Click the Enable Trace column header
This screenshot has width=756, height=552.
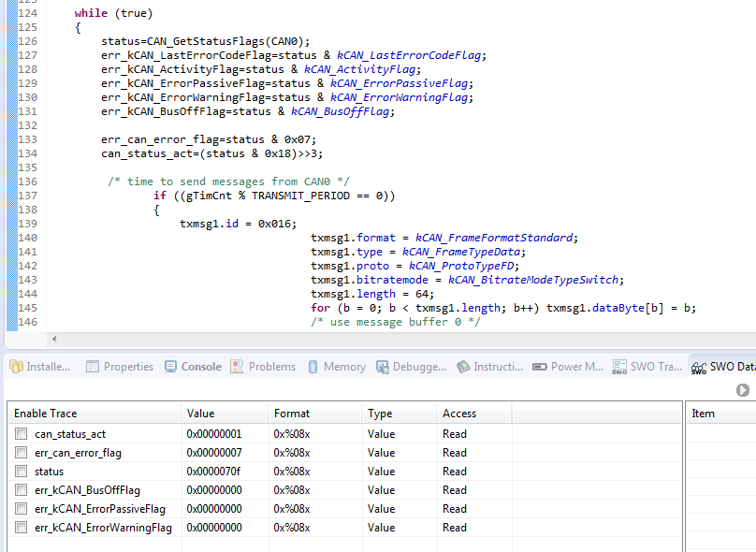(95, 414)
